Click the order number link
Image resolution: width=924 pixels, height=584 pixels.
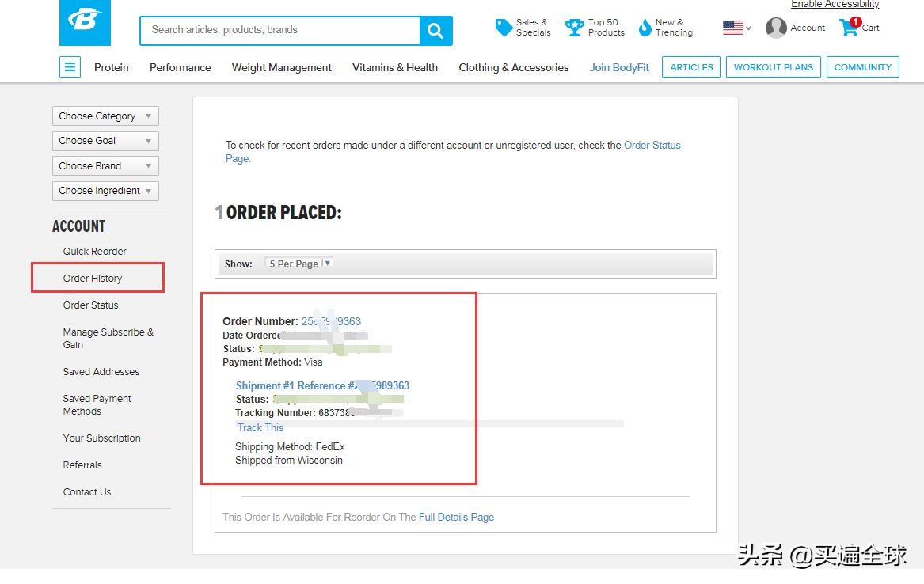(331, 321)
